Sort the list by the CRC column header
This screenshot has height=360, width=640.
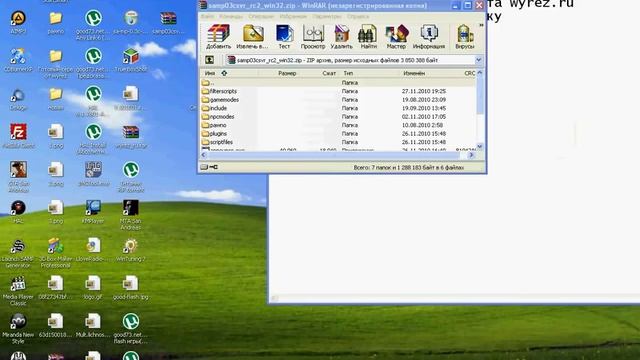pyautogui.click(x=469, y=73)
